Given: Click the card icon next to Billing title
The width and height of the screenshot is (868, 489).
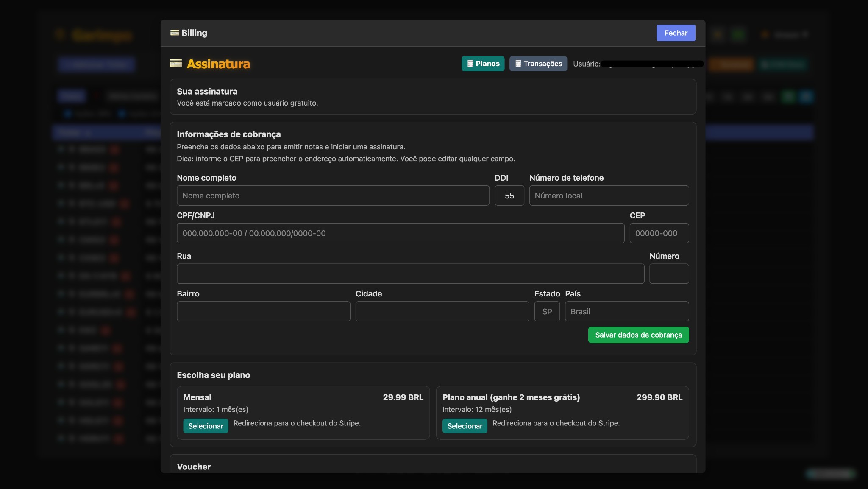Looking at the screenshot, I should [174, 33].
